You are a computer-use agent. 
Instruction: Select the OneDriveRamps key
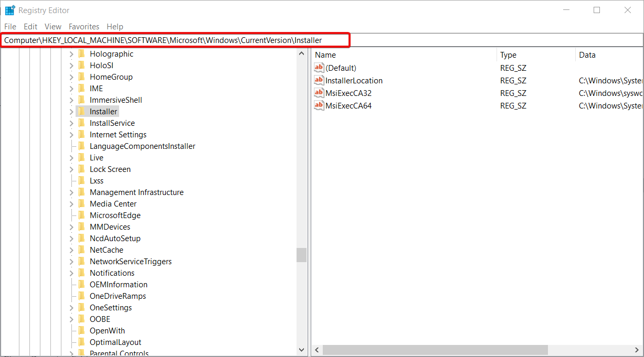118,296
